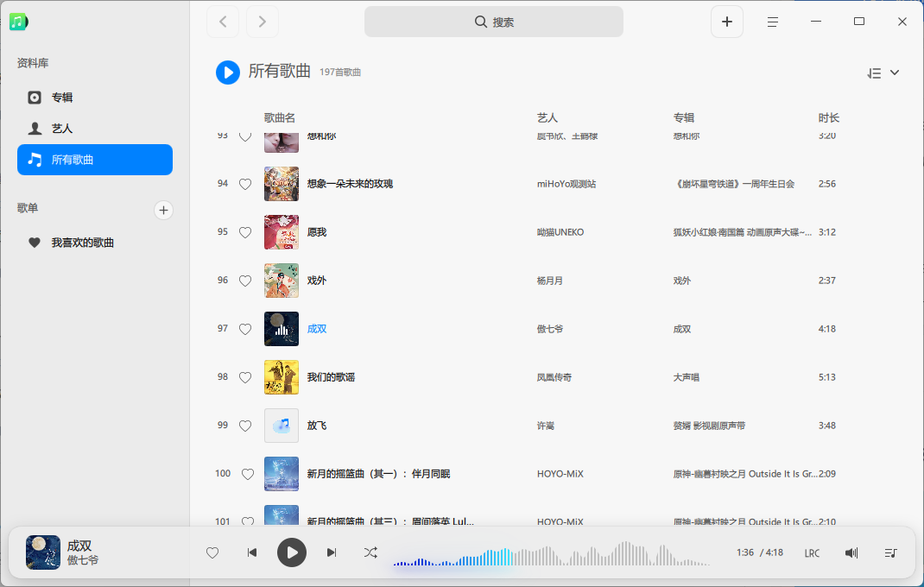Select 所有歌曲 in the sidebar
The width and height of the screenshot is (924, 587).
95,160
